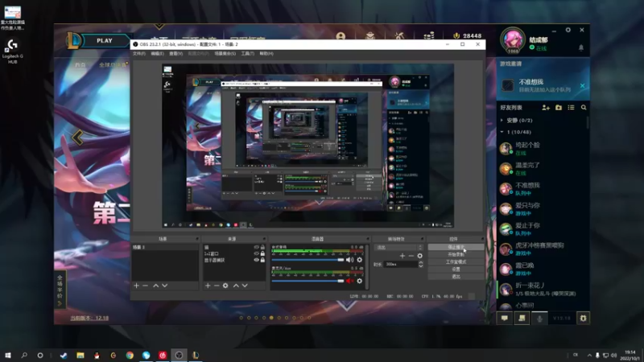The image size is (644, 362).
Task: Switch to League client taskbar icon
Action: pos(196,356)
